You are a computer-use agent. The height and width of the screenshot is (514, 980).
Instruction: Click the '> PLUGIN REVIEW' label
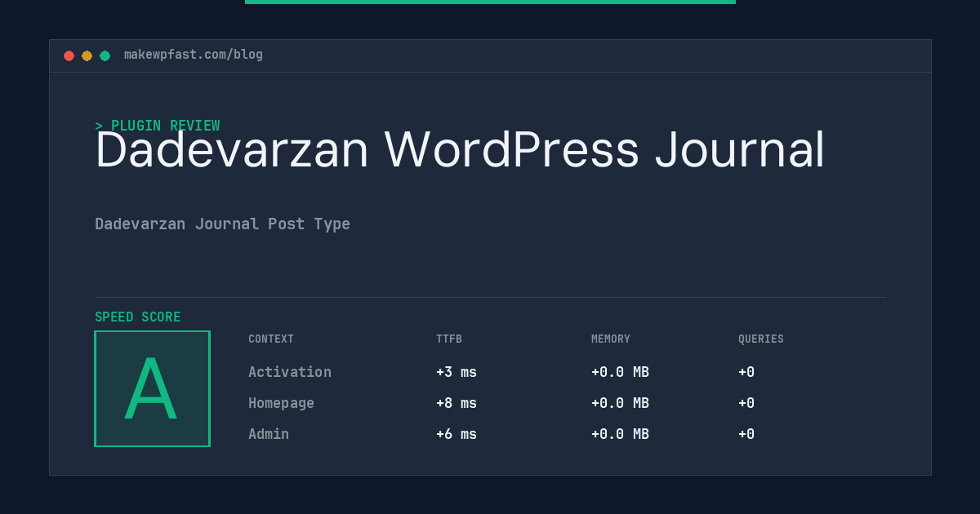tap(158, 126)
